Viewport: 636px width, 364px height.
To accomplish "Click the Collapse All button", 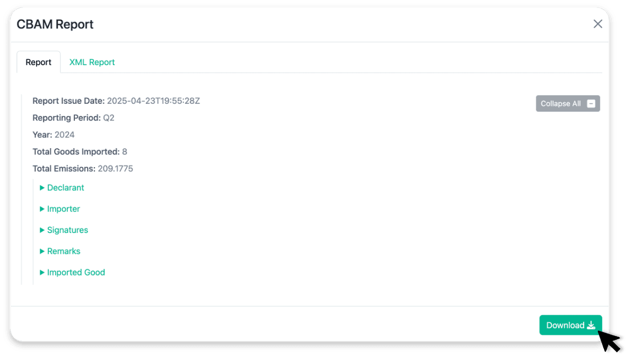I will tap(568, 103).
